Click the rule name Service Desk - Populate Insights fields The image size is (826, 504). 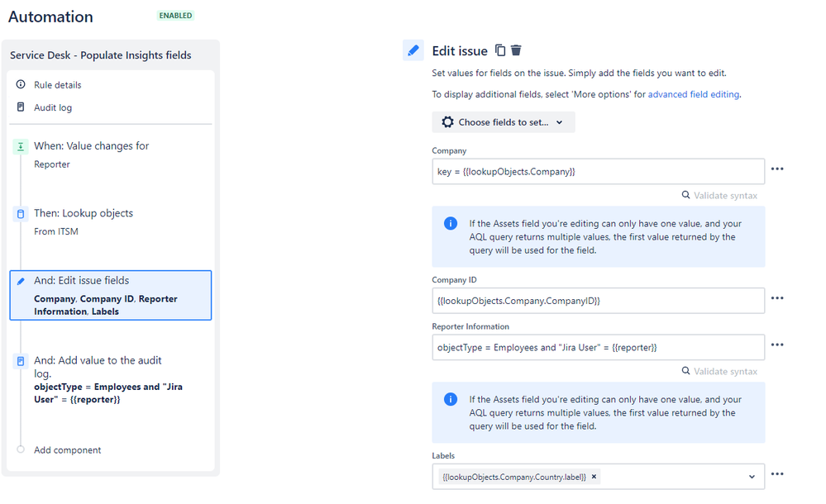click(101, 55)
